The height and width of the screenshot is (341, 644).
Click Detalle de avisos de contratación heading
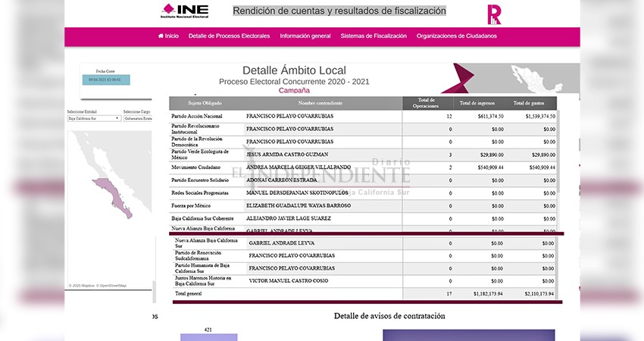click(x=389, y=316)
